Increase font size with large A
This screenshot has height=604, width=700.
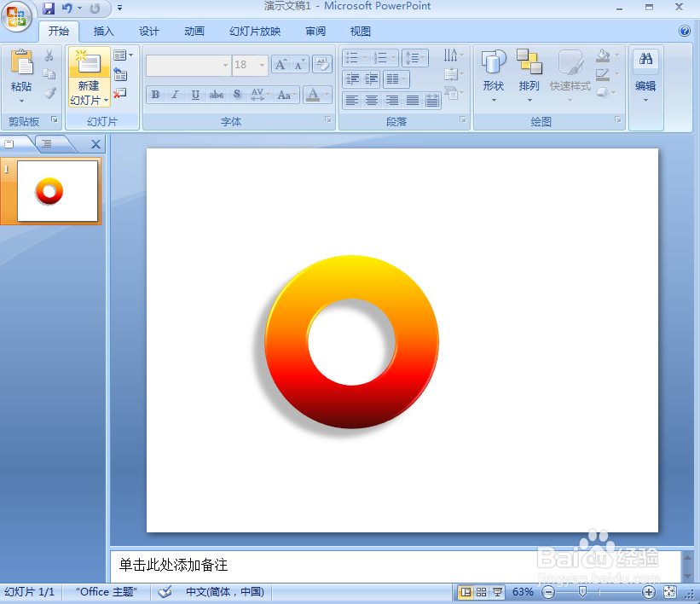click(x=281, y=65)
